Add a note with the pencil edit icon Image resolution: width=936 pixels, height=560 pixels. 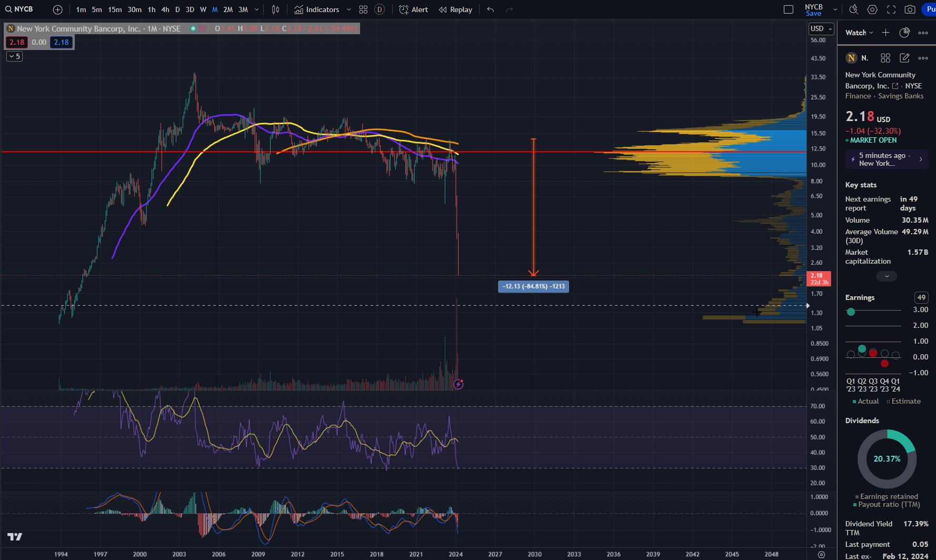(904, 58)
